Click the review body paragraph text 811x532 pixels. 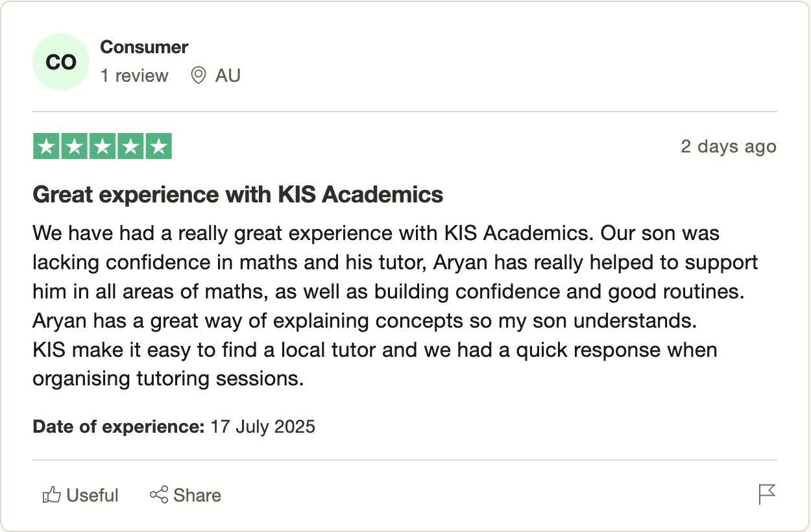(395, 306)
